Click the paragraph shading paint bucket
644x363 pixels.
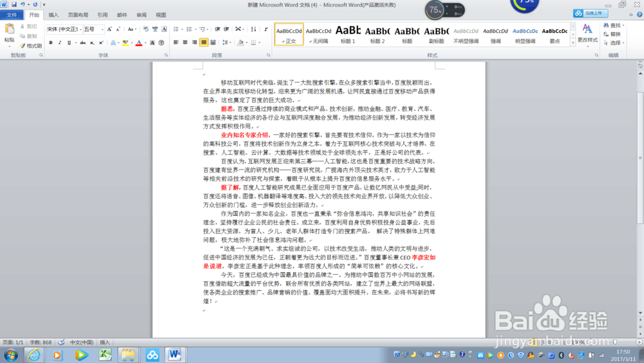(241, 43)
